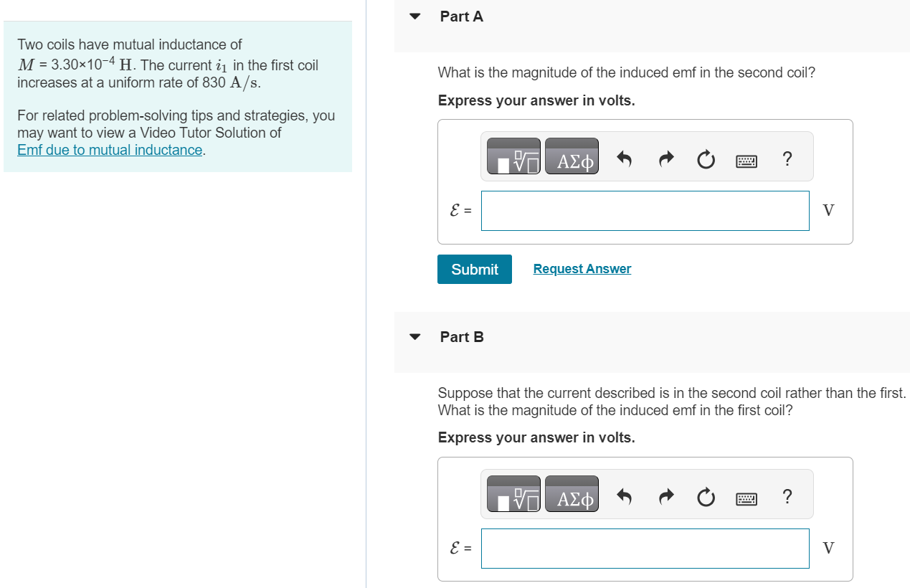
Task: Click the reset icon in the Part B toolbar
Action: 706,496
